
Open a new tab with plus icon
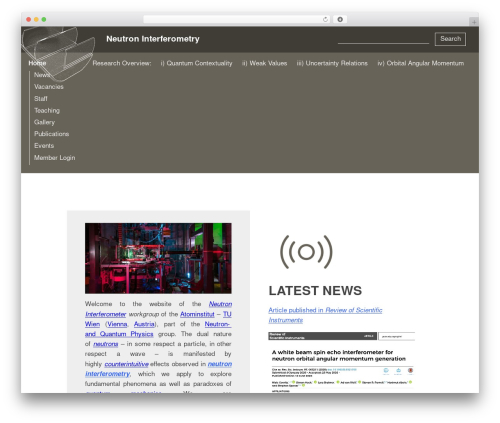pos(474,22)
